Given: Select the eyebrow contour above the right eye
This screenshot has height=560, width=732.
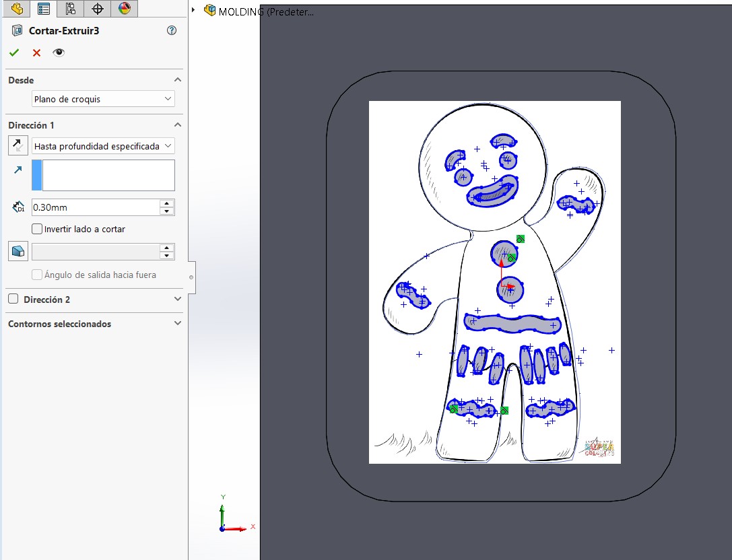Looking at the screenshot, I should point(503,141).
